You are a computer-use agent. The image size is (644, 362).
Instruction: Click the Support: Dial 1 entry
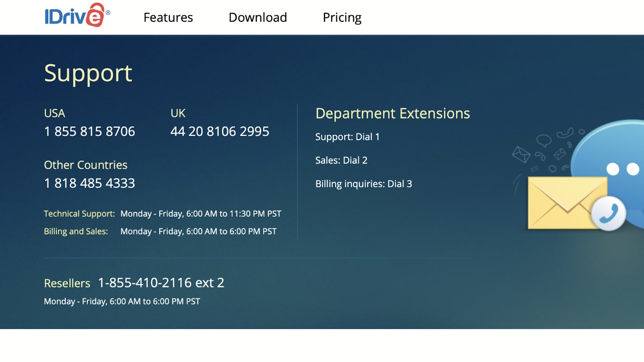point(347,137)
